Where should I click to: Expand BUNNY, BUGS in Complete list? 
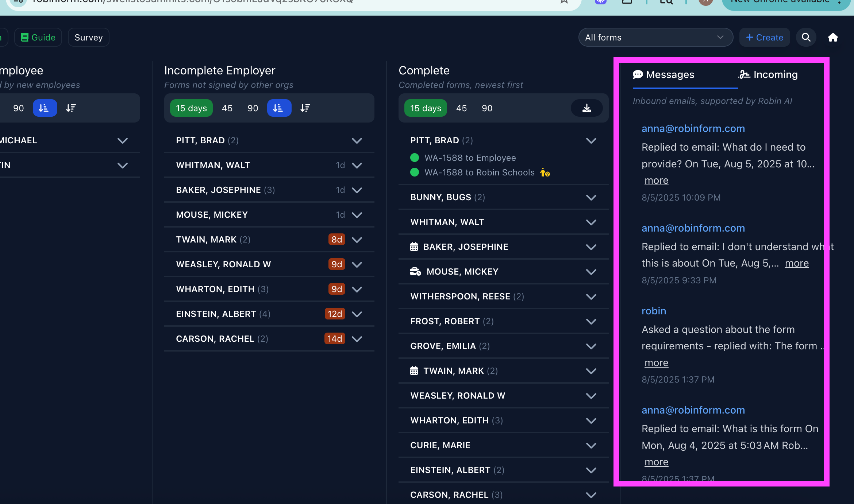[x=591, y=197]
